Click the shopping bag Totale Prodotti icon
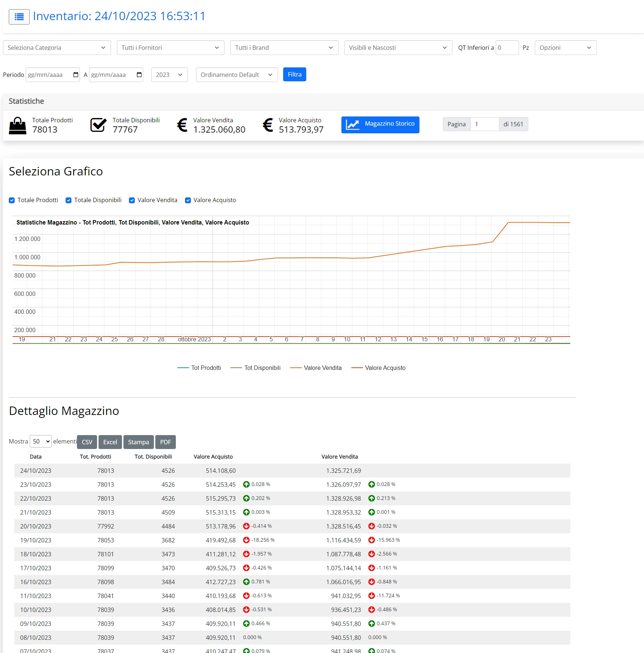Image resolution: width=644 pixels, height=653 pixels. [x=18, y=125]
